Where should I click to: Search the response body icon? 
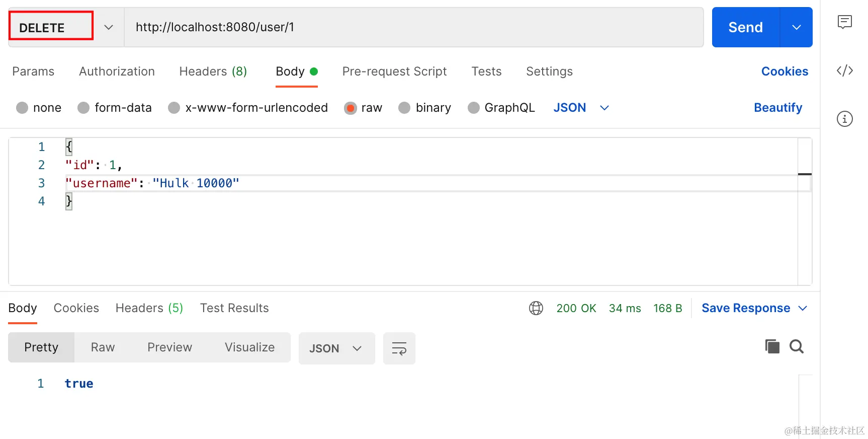(797, 346)
